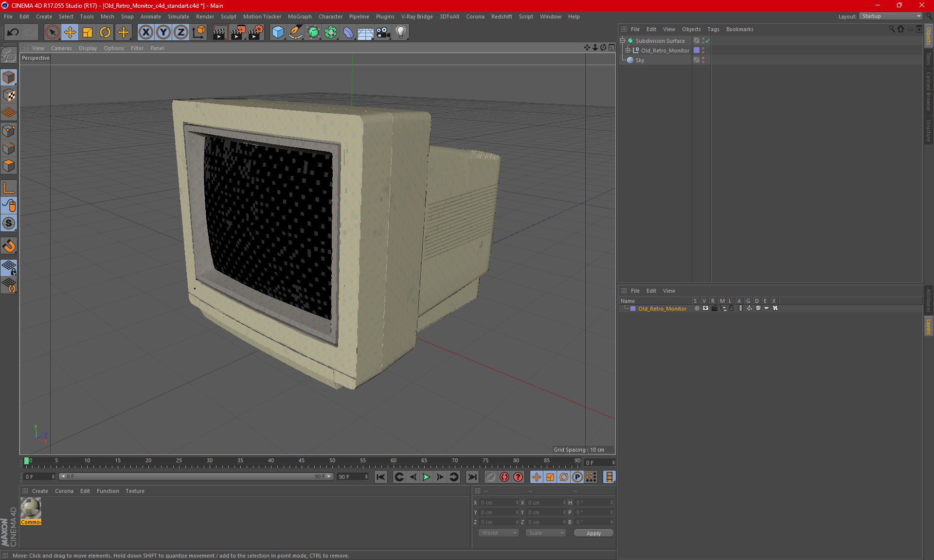Enable the Axis mode L-shaped icon
Image resolution: width=934 pixels, height=560 pixels.
click(9, 188)
